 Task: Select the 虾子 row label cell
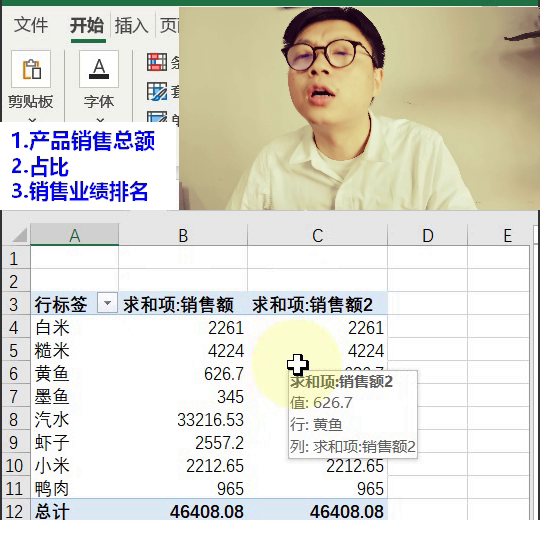75,442
